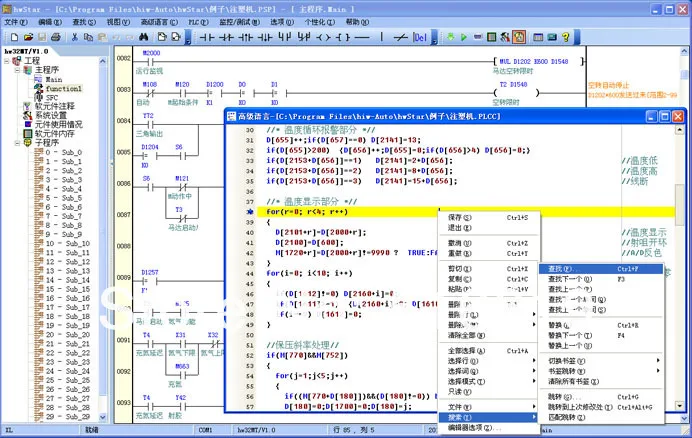Insert a function block { }

click(x=342, y=38)
